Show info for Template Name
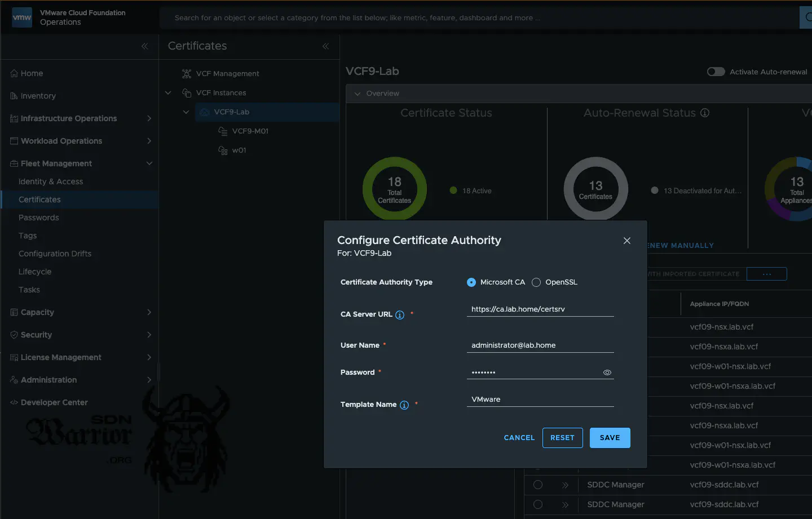 (404, 405)
